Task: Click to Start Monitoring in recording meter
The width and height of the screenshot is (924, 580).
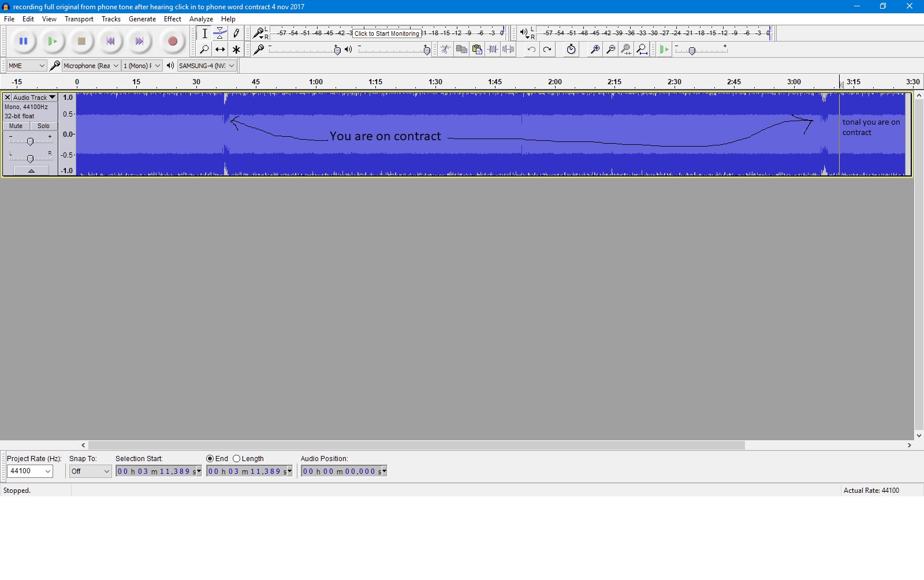Action: tap(386, 33)
